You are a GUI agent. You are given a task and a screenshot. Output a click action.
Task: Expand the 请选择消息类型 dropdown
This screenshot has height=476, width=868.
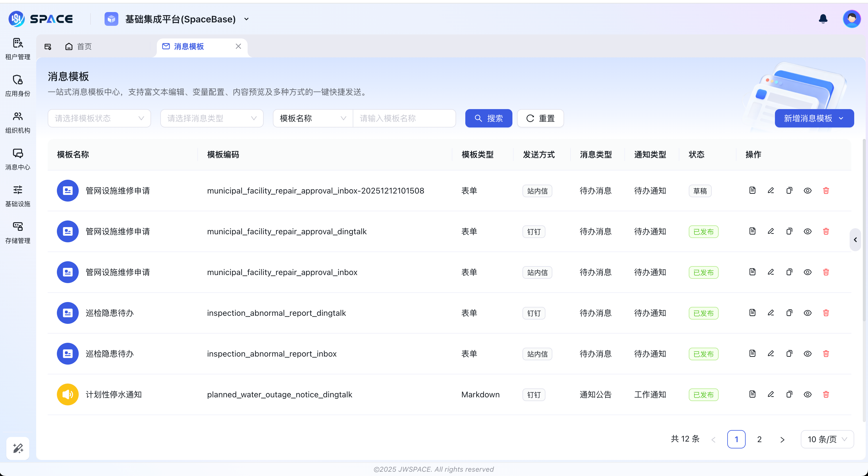click(212, 118)
